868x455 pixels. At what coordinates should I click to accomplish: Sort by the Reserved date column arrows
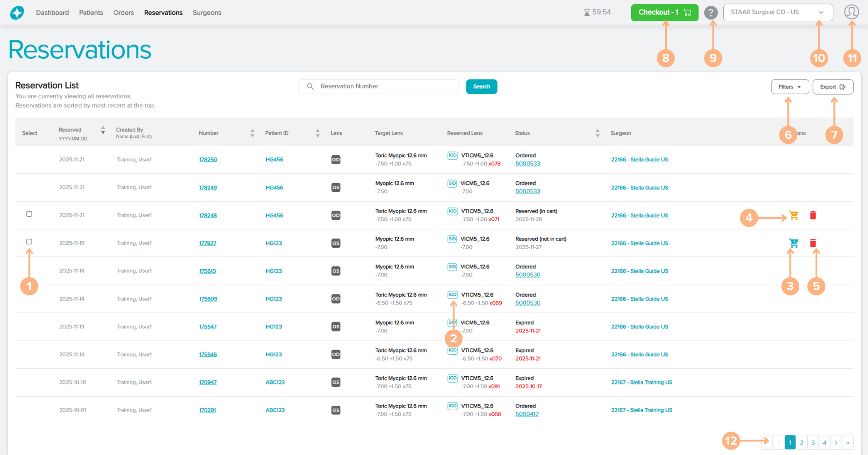click(103, 130)
